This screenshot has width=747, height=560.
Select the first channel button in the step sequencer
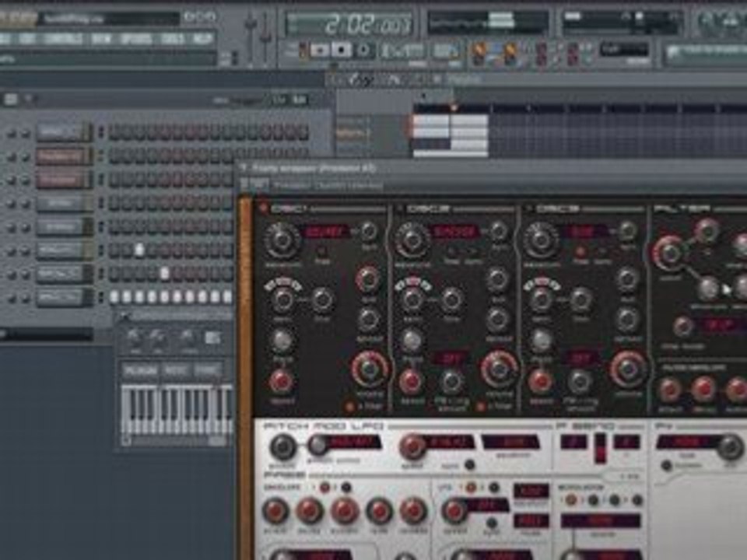pos(63,132)
